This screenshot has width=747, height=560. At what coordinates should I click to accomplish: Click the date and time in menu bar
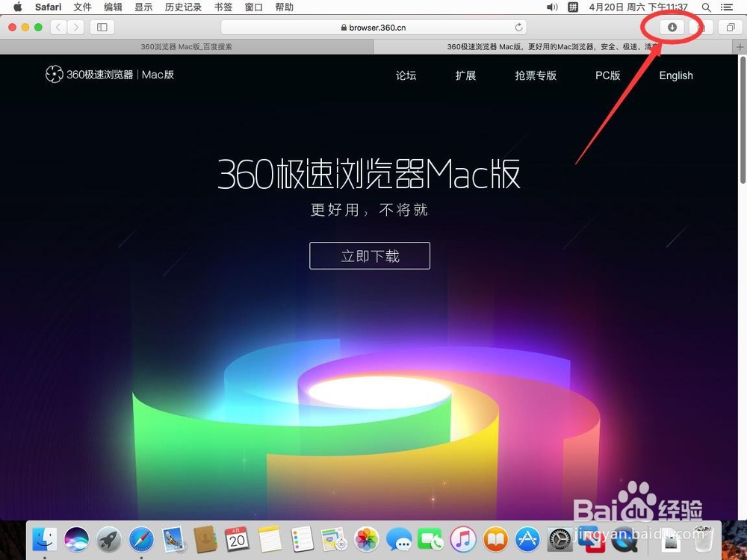pos(638,7)
